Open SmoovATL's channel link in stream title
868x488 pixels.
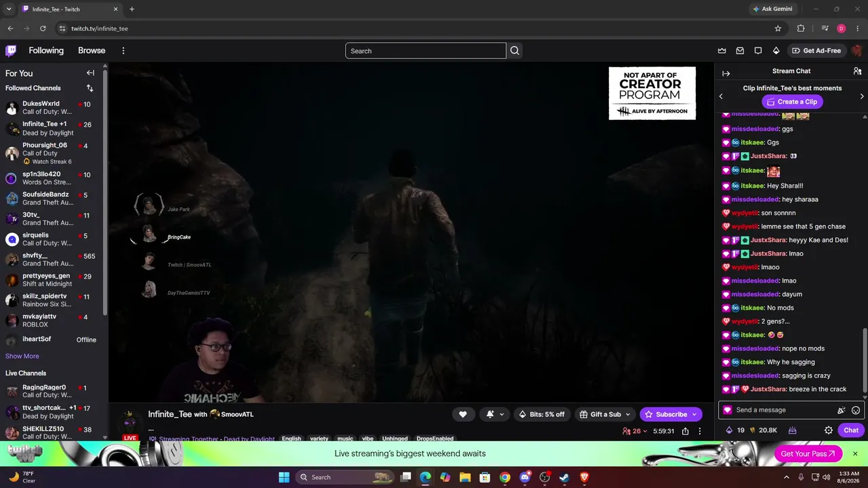(x=237, y=414)
